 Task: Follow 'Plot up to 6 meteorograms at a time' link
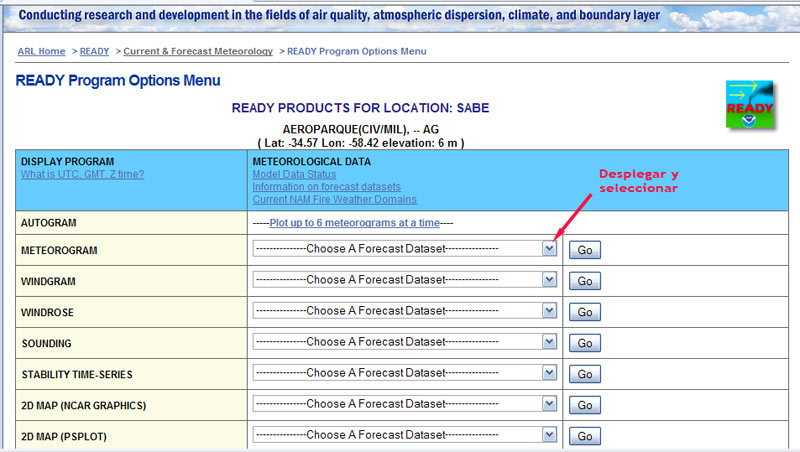point(355,223)
